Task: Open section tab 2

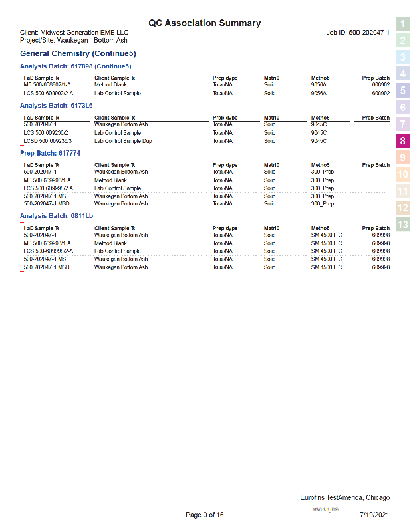Action: tap(402, 41)
